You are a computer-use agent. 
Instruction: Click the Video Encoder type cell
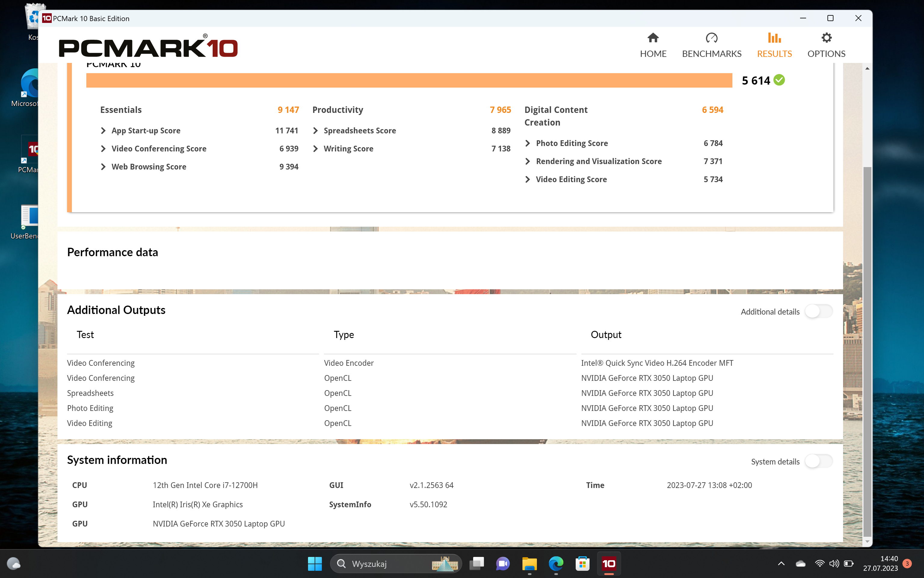349,363
